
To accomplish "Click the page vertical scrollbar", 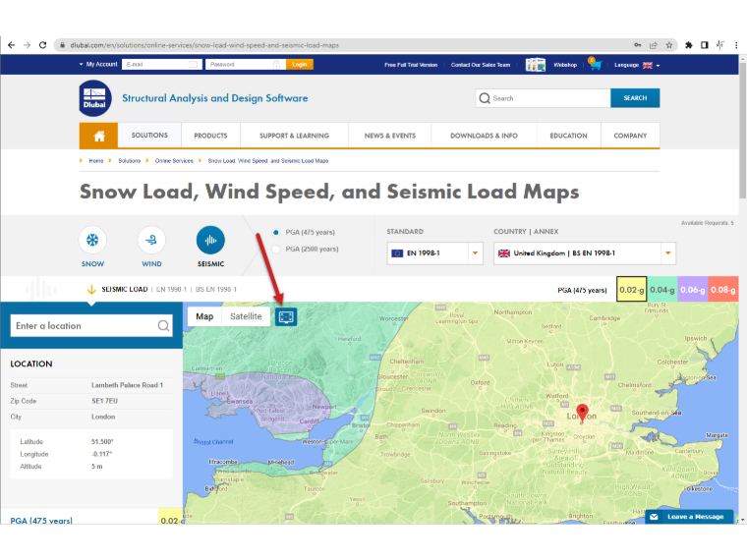I will [x=743, y=131].
